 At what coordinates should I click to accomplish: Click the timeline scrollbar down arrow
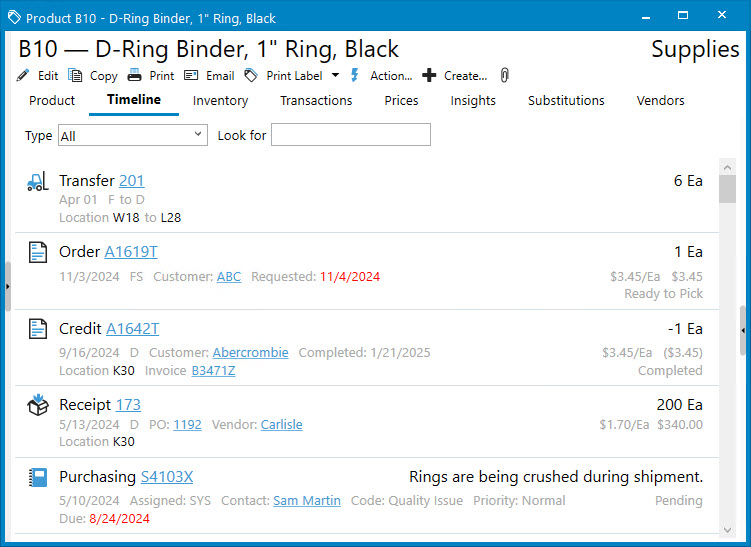coord(728,530)
